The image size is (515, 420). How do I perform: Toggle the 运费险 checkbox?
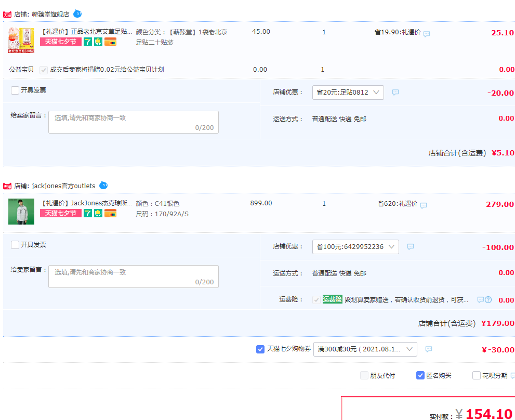tap(316, 300)
